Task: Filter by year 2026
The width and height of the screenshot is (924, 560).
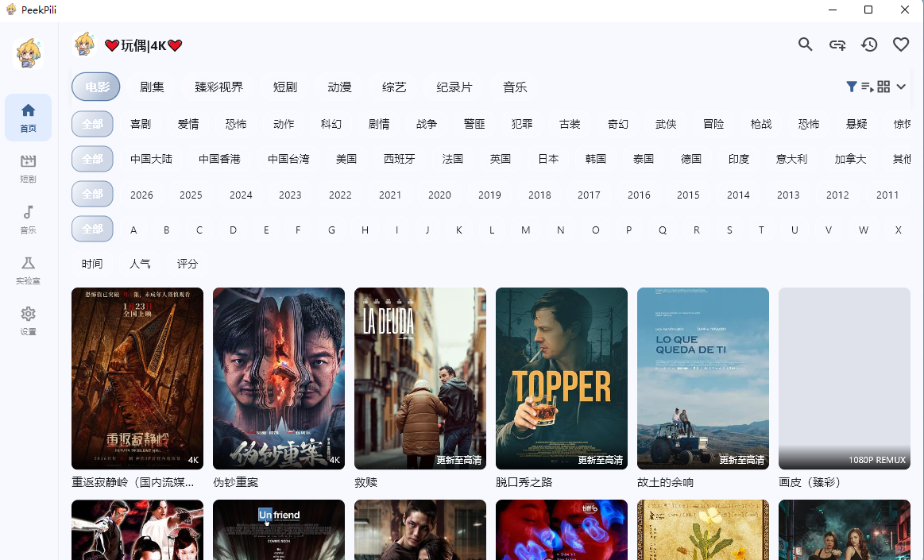Action: tap(141, 195)
